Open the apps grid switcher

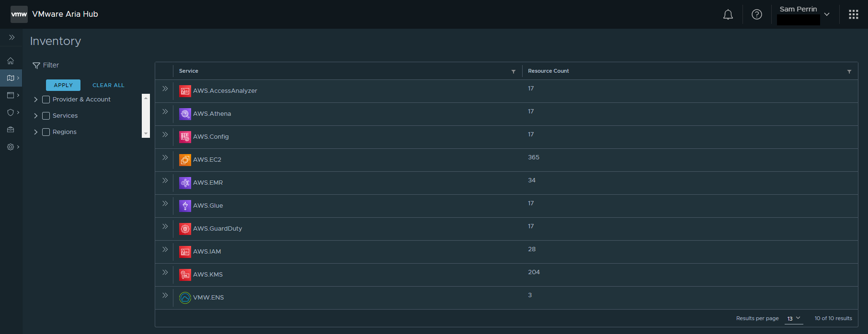click(853, 14)
